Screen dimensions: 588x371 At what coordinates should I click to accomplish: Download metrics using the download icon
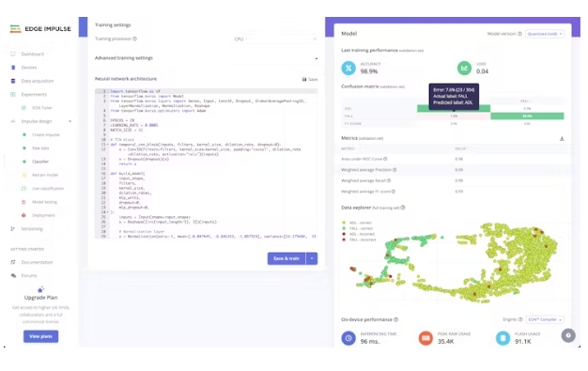click(562, 138)
